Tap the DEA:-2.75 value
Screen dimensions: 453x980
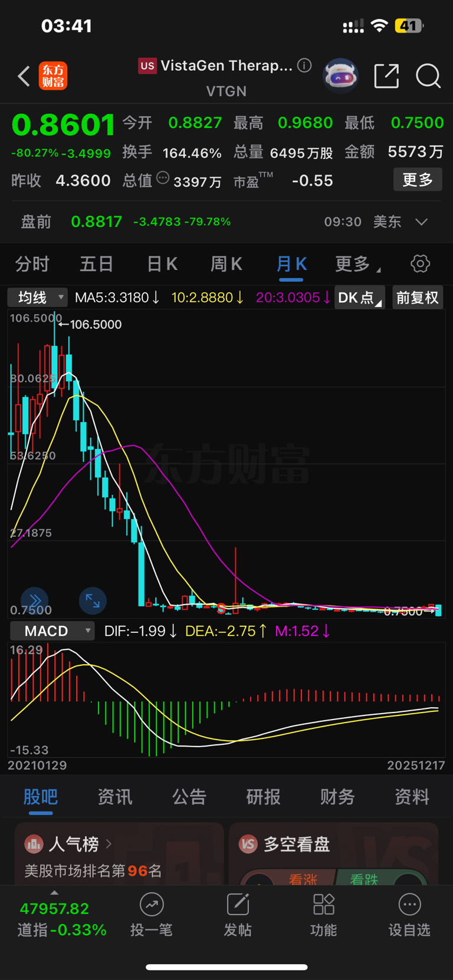(x=226, y=631)
